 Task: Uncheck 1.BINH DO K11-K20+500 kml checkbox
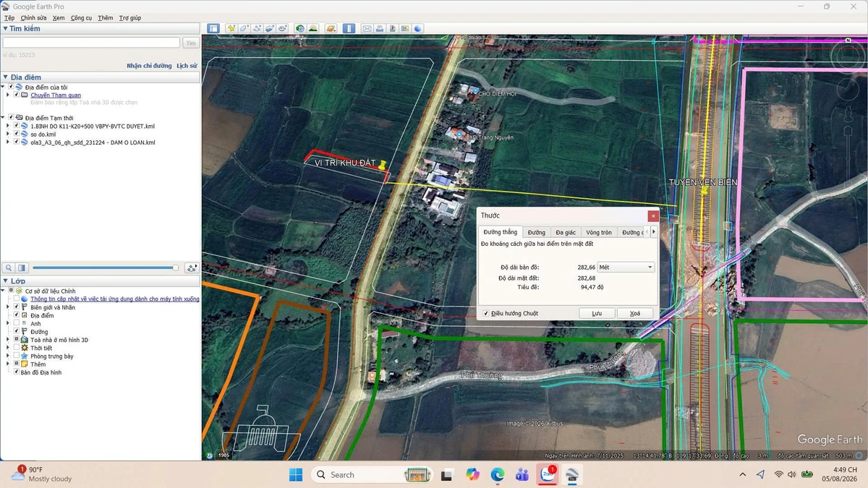coord(16,126)
